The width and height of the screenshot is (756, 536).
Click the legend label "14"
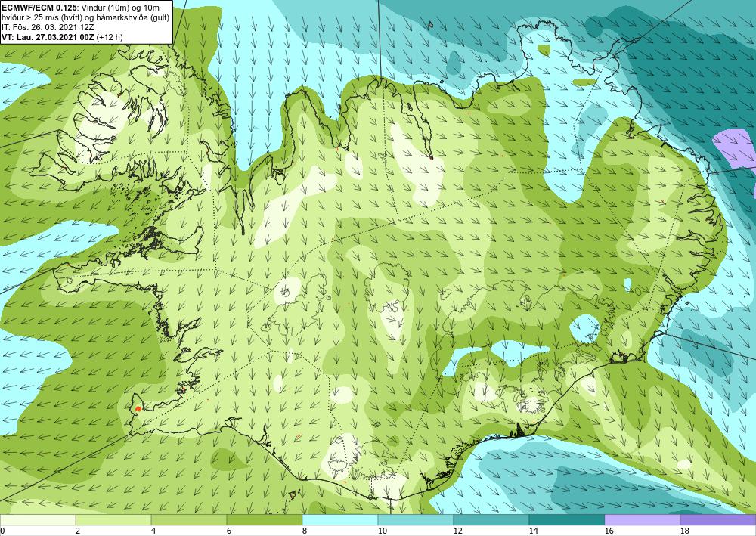533,531
